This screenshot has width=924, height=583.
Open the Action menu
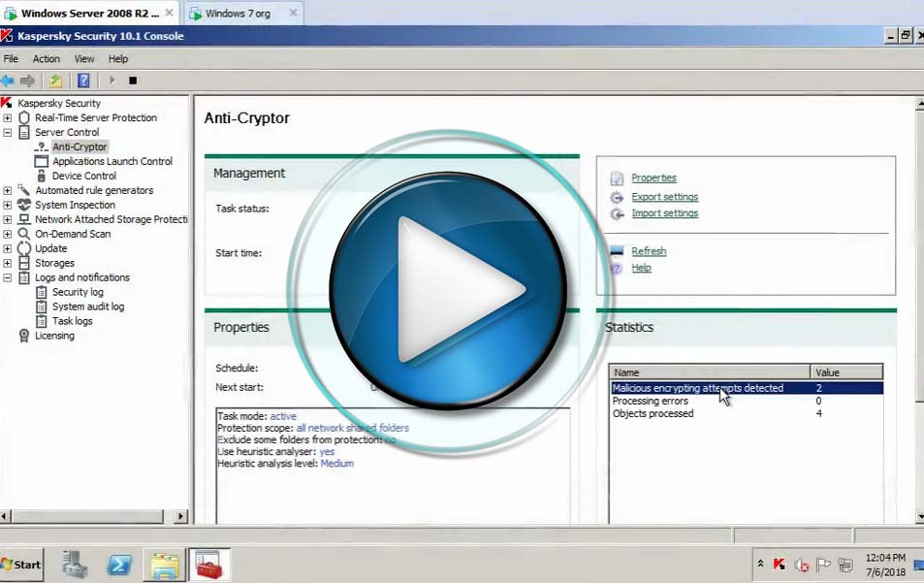[x=46, y=59]
